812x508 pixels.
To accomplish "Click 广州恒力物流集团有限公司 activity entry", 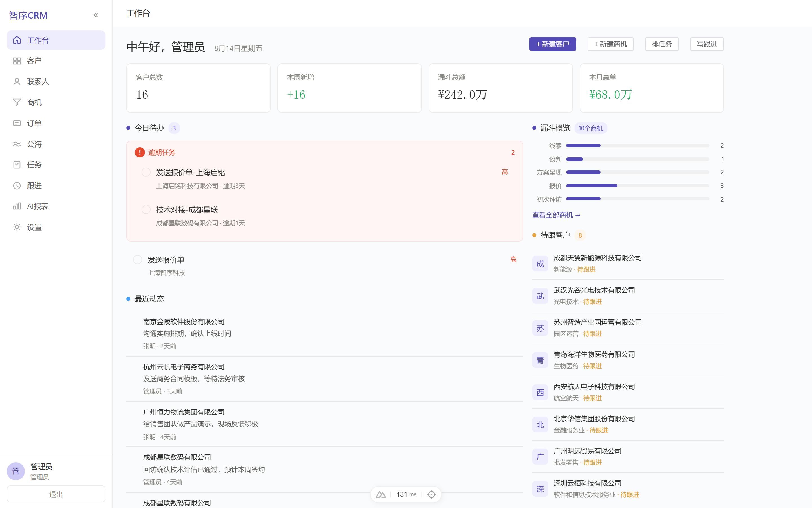I will point(325,424).
